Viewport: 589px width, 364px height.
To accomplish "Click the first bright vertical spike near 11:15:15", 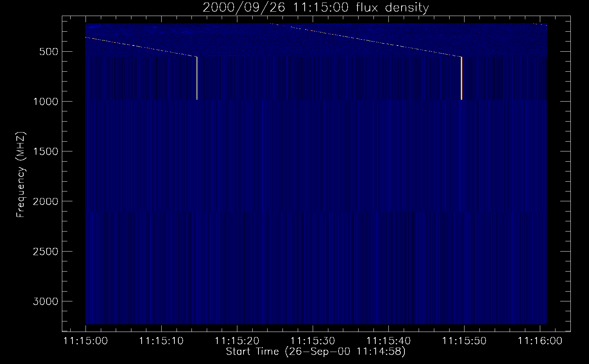I will [x=197, y=78].
